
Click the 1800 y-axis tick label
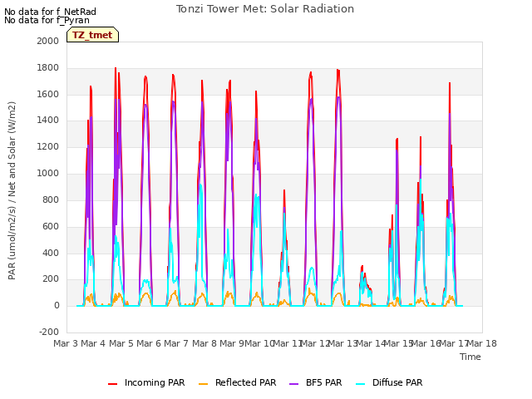tap(48, 67)
